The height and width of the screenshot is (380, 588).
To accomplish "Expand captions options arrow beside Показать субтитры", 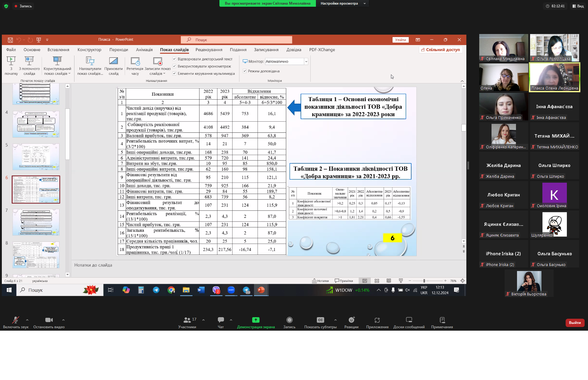I will pos(336,320).
